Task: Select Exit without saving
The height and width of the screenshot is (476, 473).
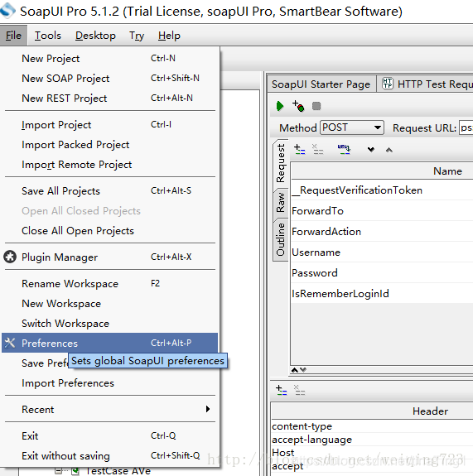Action: 110,456
